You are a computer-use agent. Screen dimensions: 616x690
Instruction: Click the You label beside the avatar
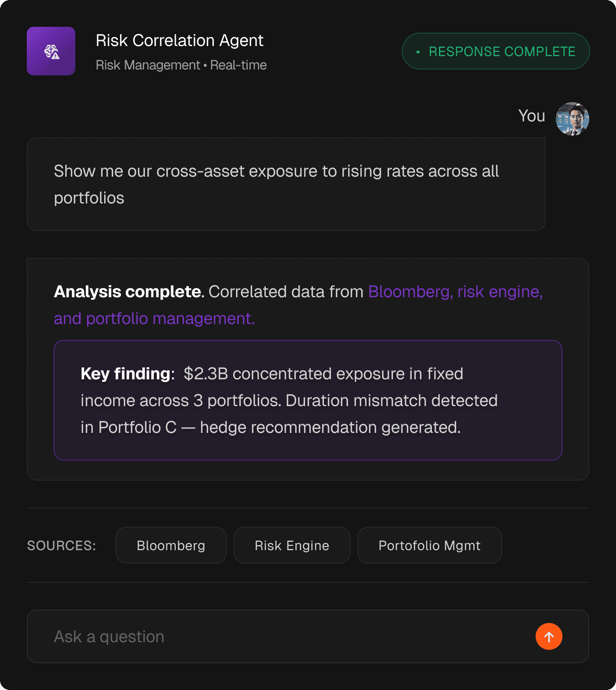pyautogui.click(x=531, y=116)
